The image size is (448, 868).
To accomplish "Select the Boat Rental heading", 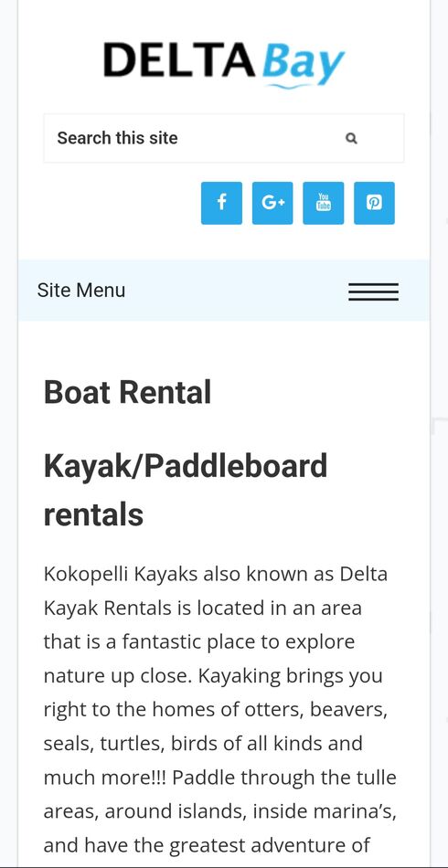I will click(127, 392).
